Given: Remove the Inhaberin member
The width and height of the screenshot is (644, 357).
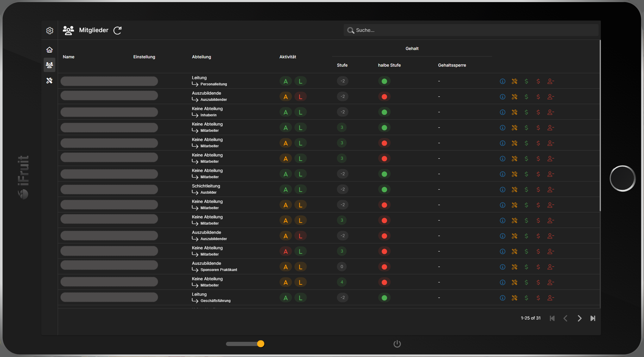Looking at the screenshot, I should pyautogui.click(x=551, y=112).
